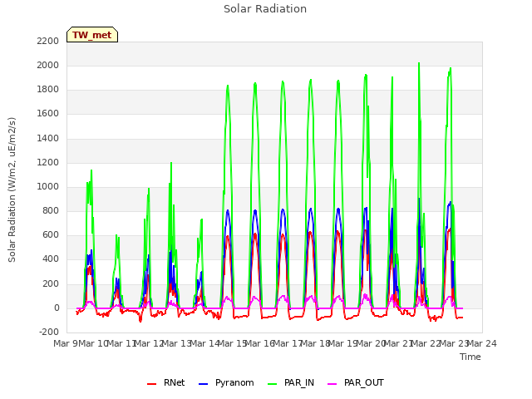Click the 2200 y-axis tick label
Image resolution: width=532 pixels, height=399 pixels.
48,41
